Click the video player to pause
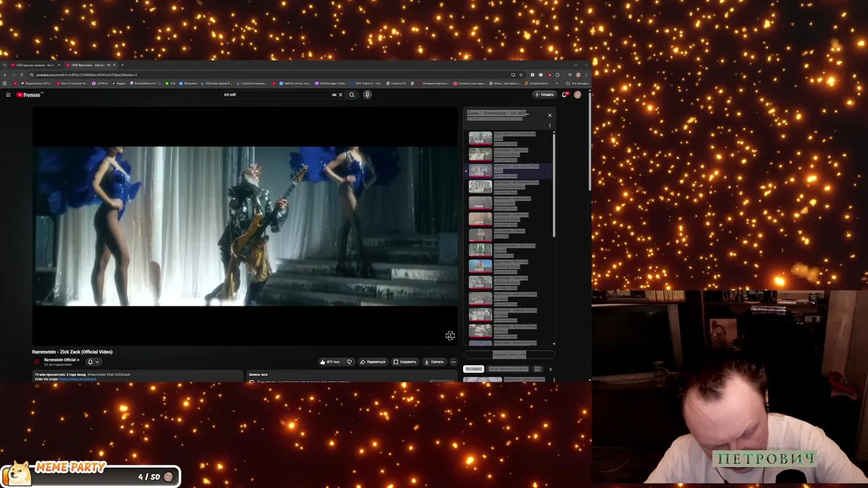868x488 pixels. 245,226
